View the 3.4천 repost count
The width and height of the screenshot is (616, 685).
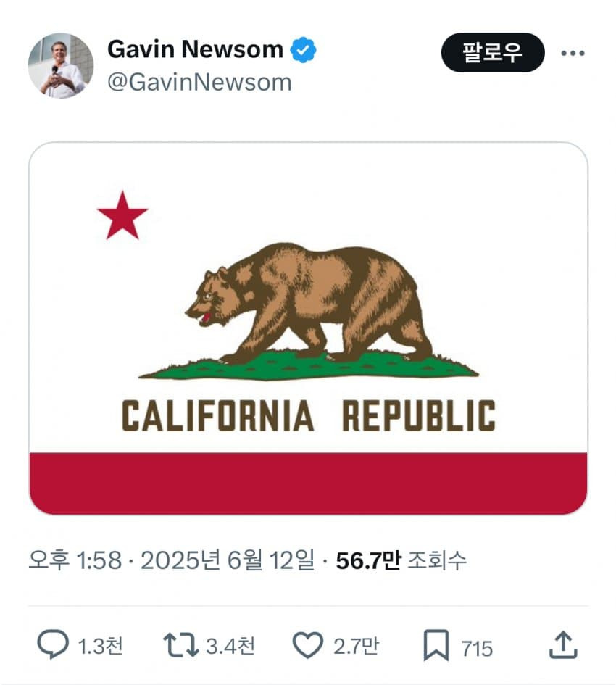click(232, 642)
